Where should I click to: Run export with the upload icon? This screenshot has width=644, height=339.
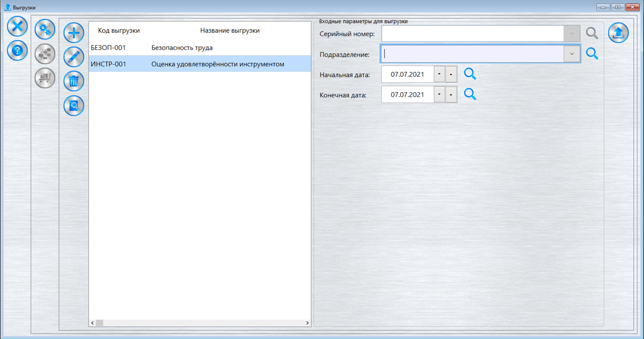[618, 33]
